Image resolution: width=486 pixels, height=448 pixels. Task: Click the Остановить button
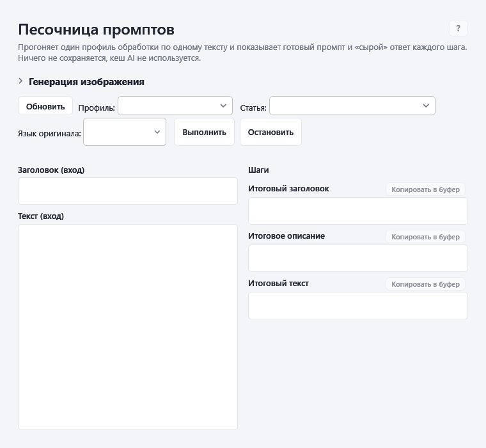(270, 132)
